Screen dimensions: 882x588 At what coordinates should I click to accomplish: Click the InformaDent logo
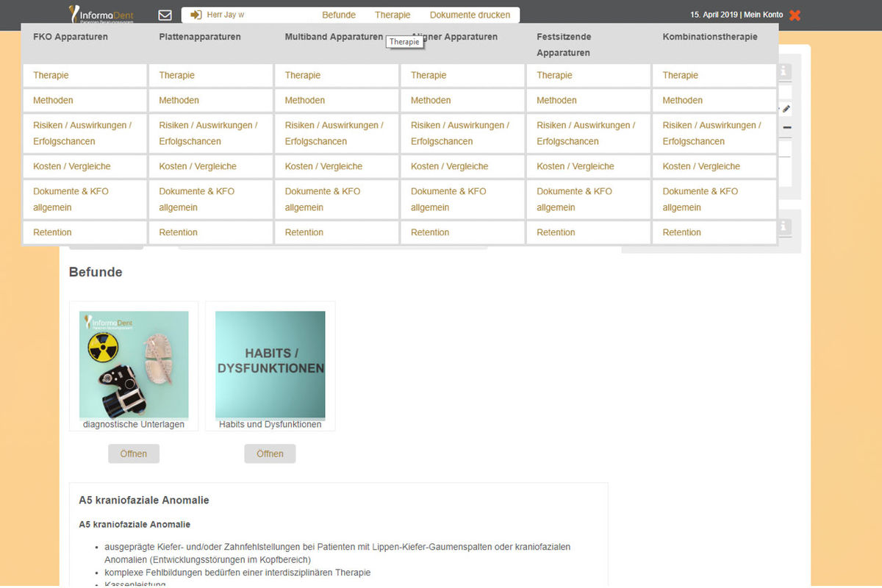[x=101, y=15]
